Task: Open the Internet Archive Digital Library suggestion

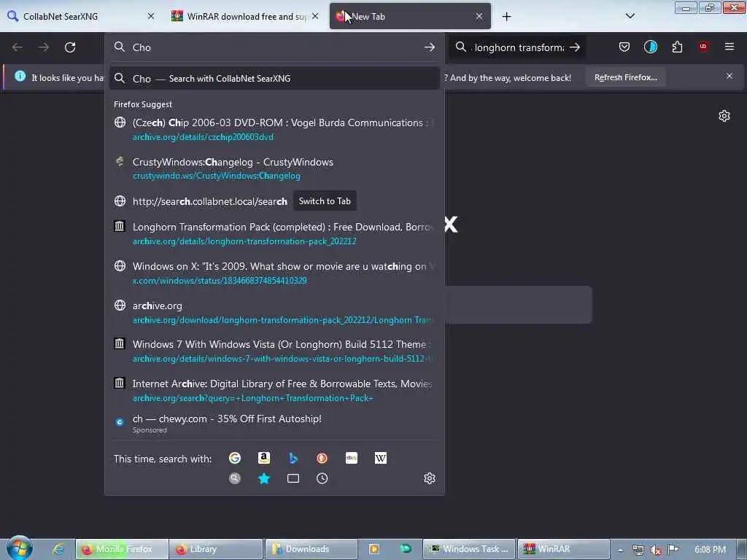Action: [x=274, y=391]
